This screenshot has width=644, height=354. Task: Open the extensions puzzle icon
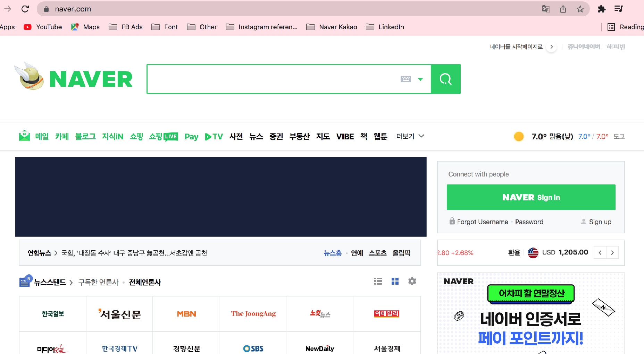tap(602, 9)
